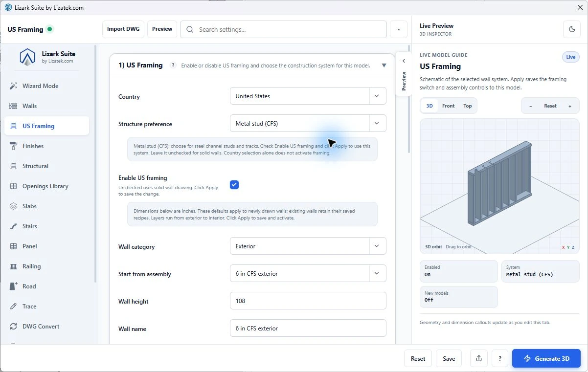Open Wall category dropdown

[x=308, y=246]
